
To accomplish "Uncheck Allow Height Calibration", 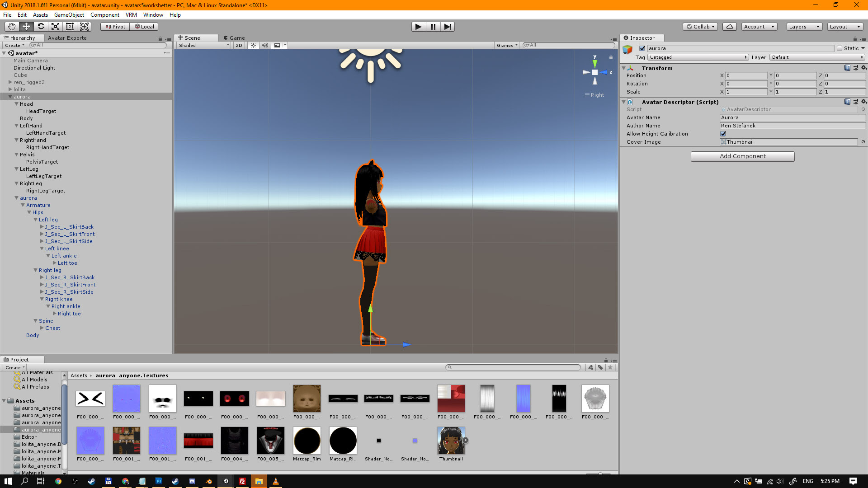I will pos(723,134).
